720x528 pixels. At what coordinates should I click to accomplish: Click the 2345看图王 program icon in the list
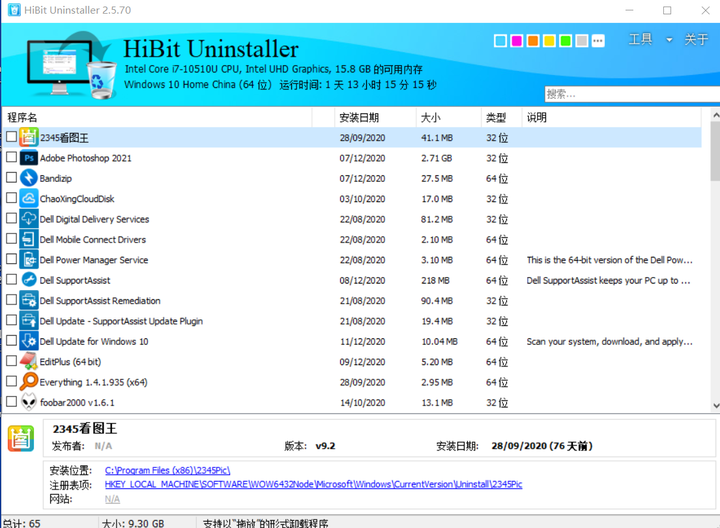pyautogui.click(x=28, y=137)
